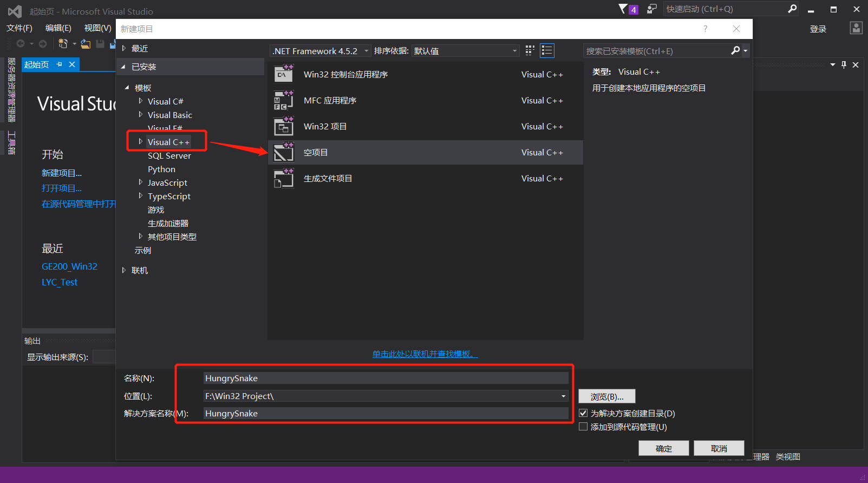Screen dimensions: 868x483
Task: Click the 空项目 empty project icon
Action: (x=284, y=152)
